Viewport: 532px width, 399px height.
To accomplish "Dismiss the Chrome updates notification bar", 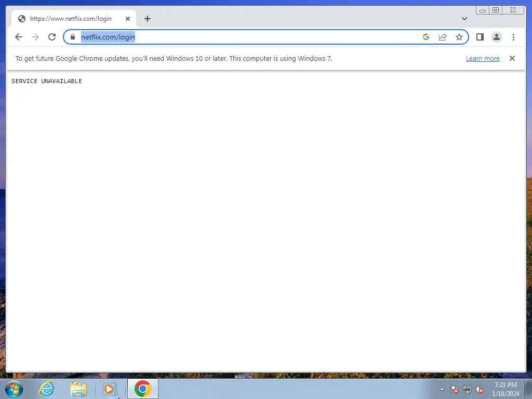I will pyautogui.click(x=512, y=58).
